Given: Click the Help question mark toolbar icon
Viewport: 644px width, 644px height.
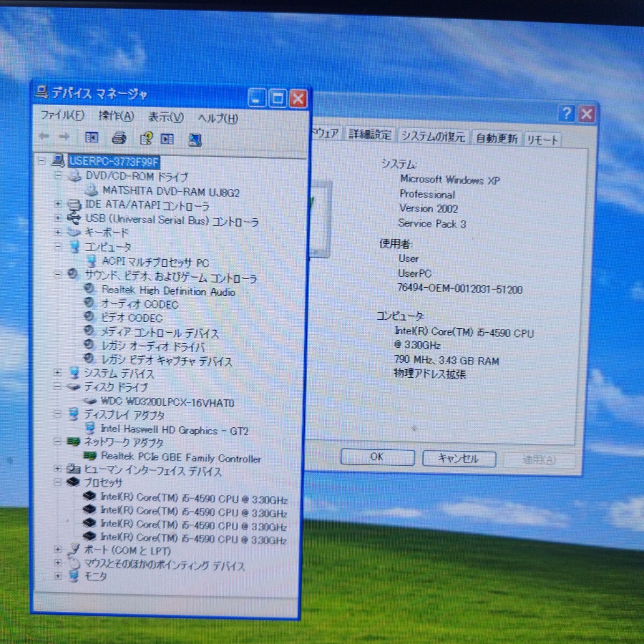Looking at the screenshot, I should pyautogui.click(x=145, y=139).
